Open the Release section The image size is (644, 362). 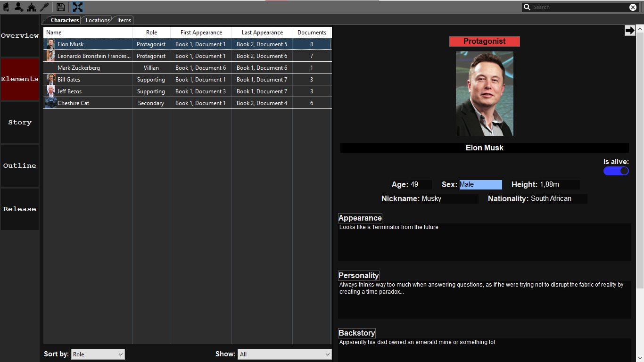20,209
